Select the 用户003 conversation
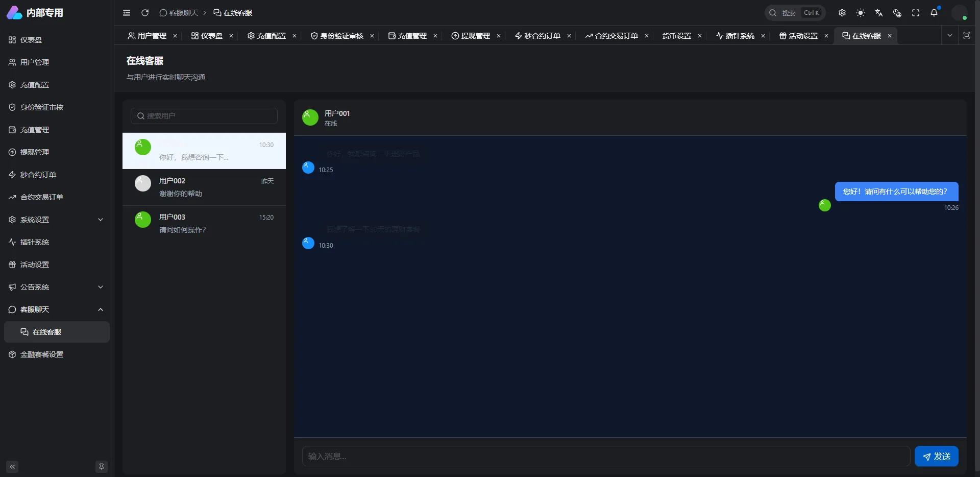 click(x=204, y=223)
